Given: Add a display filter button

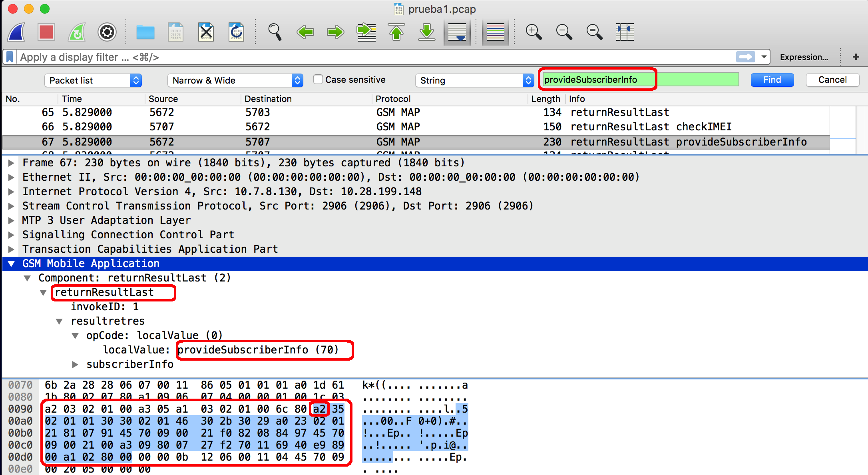Looking at the screenshot, I should pyautogui.click(x=856, y=57).
